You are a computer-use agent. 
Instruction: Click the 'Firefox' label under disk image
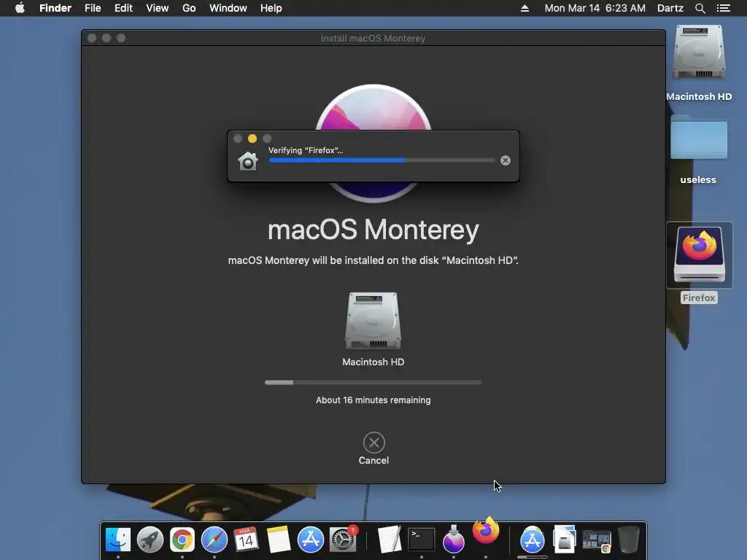[x=699, y=297]
